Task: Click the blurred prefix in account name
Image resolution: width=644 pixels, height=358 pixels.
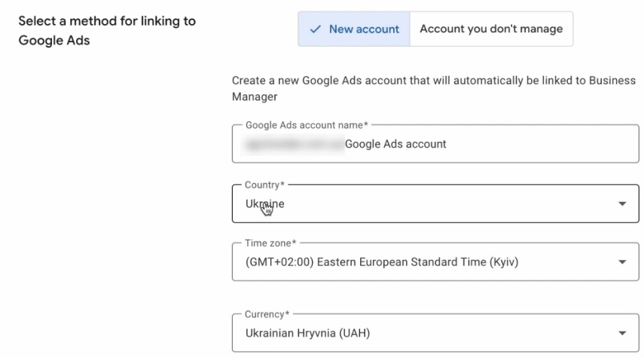Action: (x=294, y=144)
